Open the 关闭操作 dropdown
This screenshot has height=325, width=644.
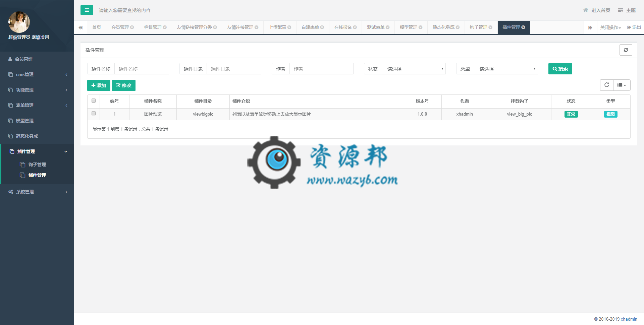610,27
